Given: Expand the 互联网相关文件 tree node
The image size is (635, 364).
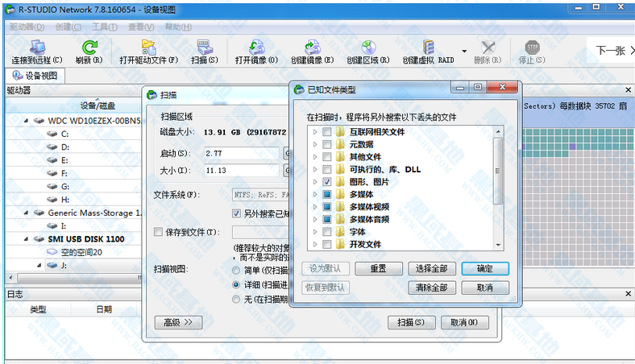Looking at the screenshot, I should click(314, 131).
